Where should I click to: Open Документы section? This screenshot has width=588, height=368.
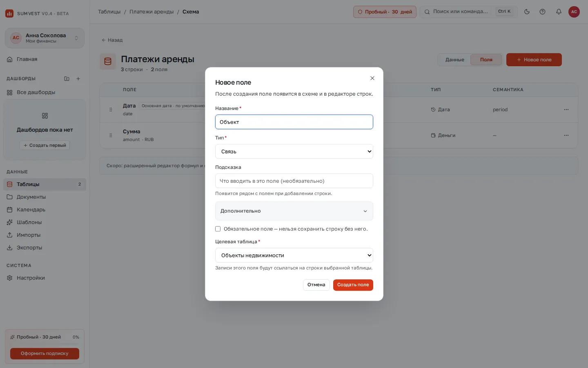click(x=45, y=197)
